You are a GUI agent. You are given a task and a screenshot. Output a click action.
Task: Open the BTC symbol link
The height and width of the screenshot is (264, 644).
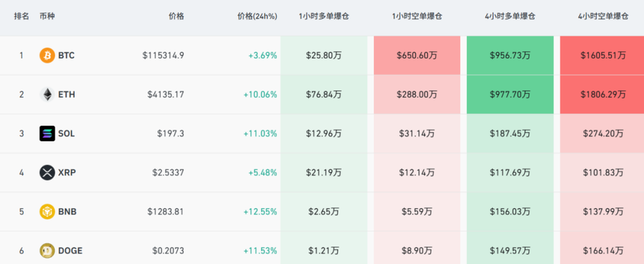[x=66, y=55]
